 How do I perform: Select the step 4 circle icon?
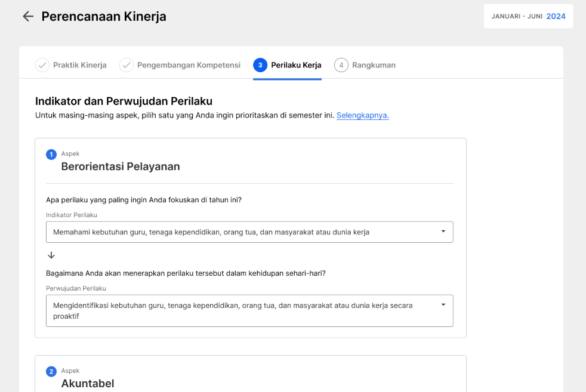pos(341,65)
